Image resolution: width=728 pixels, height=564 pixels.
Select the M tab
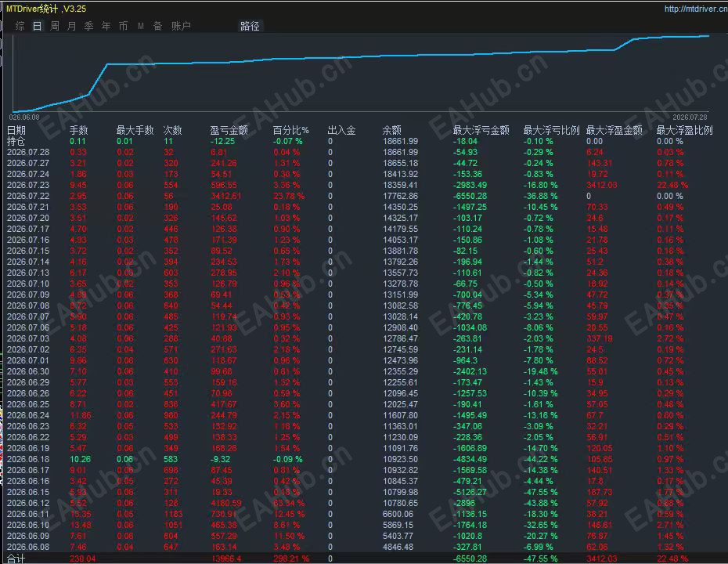click(140, 26)
